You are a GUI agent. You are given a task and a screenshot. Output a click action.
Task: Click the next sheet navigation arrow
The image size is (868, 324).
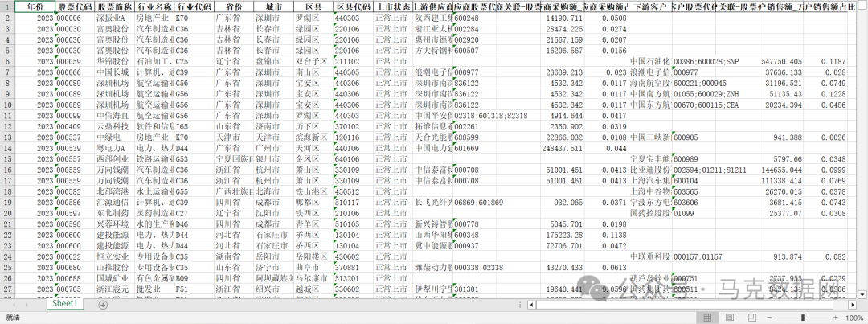[x=25, y=304]
